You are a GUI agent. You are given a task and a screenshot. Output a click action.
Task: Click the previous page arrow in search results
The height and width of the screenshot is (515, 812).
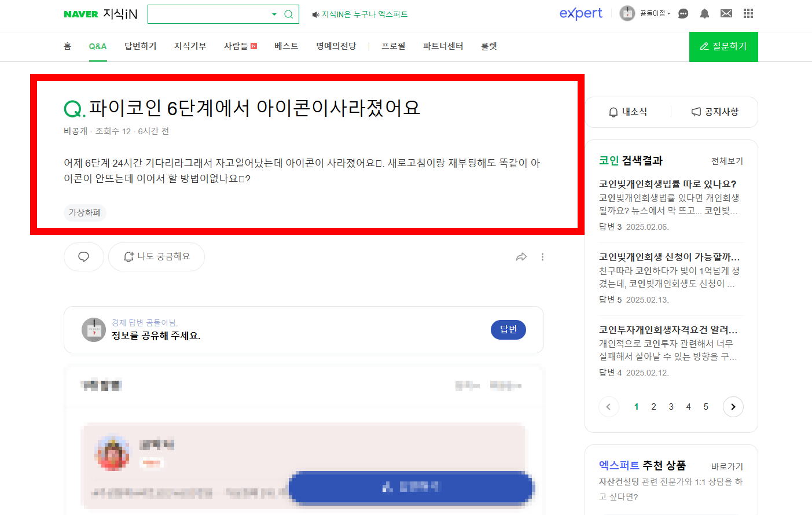[x=609, y=407]
